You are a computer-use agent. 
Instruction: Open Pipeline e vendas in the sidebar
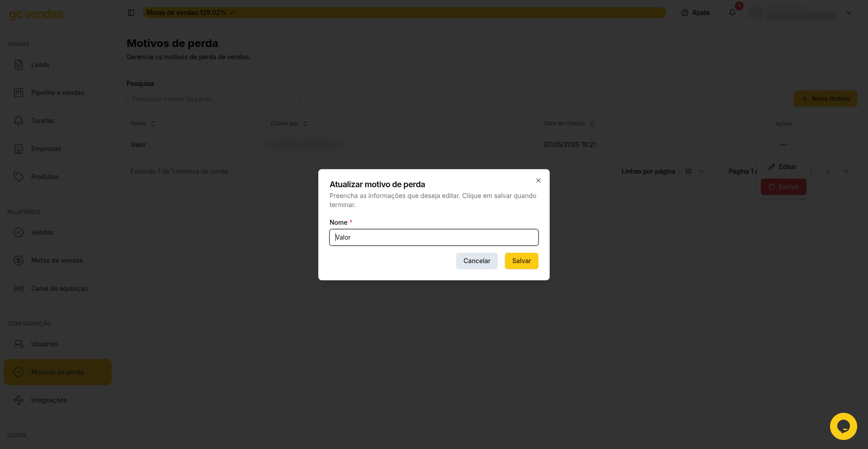[x=57, y=93]
